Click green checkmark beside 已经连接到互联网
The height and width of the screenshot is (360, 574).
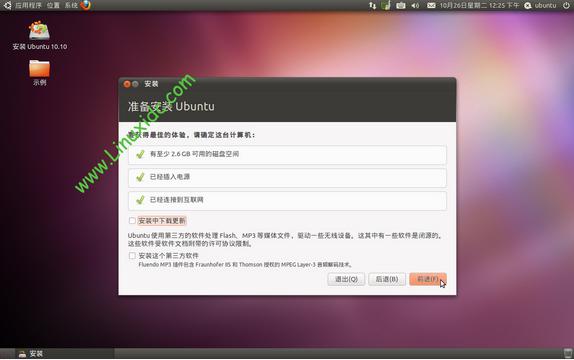(140, 200)
